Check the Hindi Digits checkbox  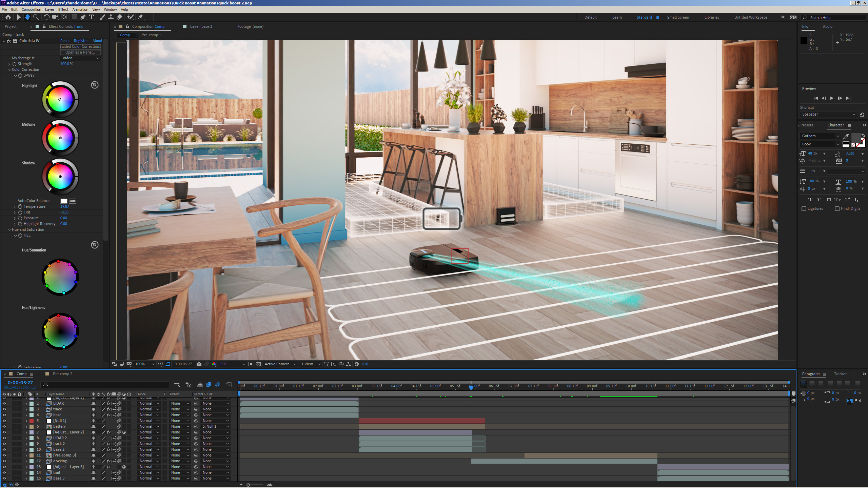coord(837,209)
